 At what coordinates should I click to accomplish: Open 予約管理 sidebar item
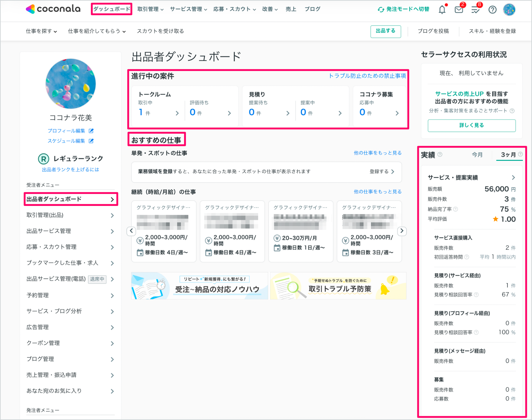coord(70,295)
